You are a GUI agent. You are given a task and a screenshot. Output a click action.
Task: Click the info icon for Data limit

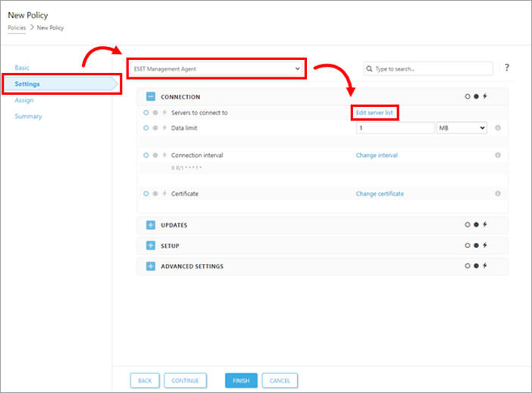[498, 128]
